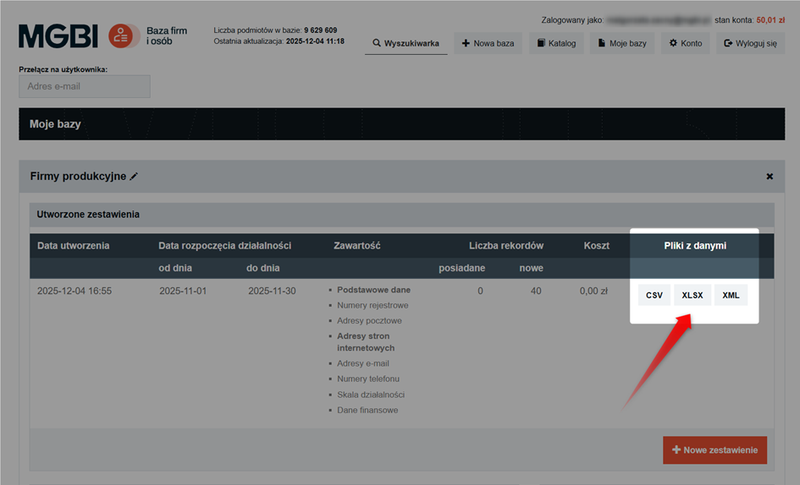Download the CSV data file
800x485 pixels.
[654, 295]
